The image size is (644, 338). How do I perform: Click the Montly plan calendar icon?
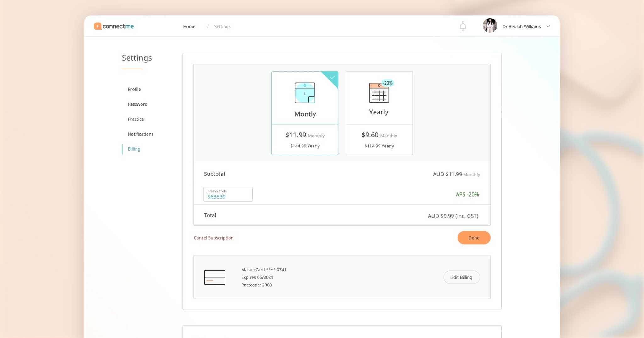[x=305, y=93]
